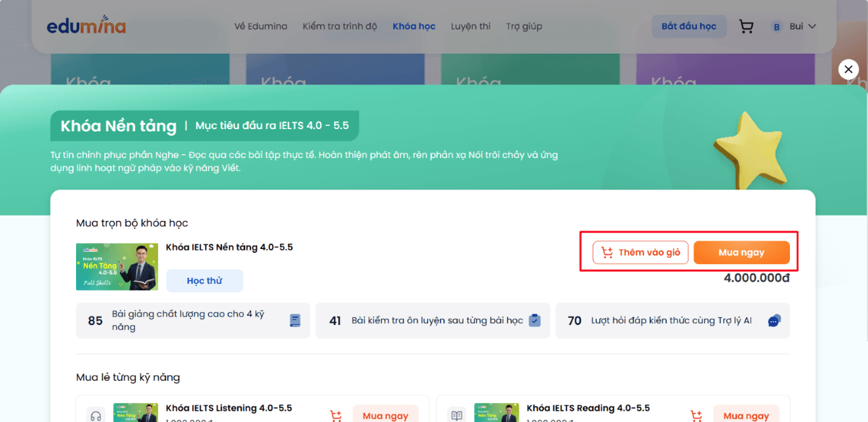
Task: Click Bài giảng chất lượng cao cho 4 kỹ năng
Action: 188,320
